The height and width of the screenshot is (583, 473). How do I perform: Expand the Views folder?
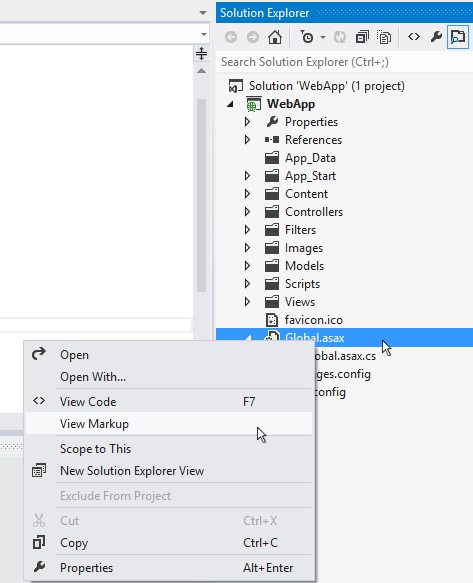click(x=247, y=302)
